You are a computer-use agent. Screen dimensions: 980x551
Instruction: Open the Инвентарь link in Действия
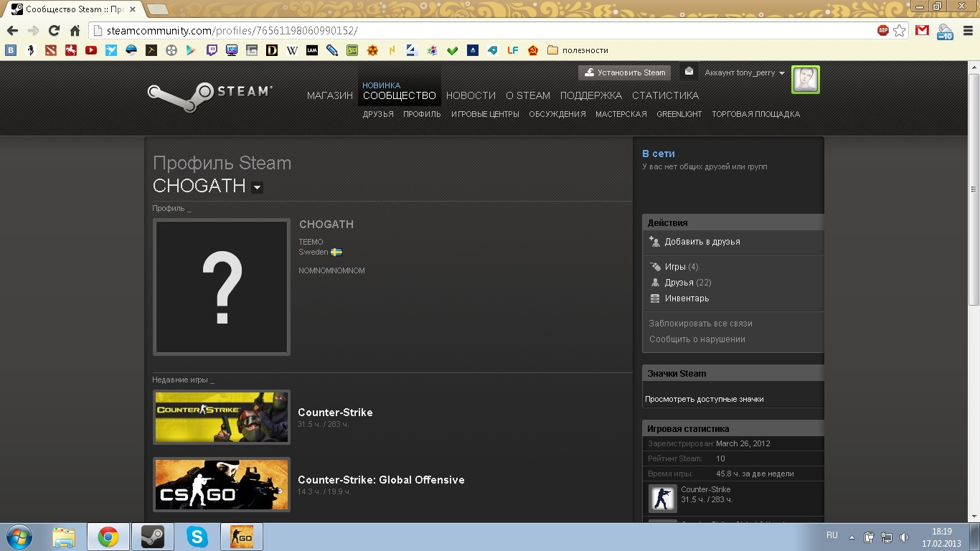tap(687, 298)
